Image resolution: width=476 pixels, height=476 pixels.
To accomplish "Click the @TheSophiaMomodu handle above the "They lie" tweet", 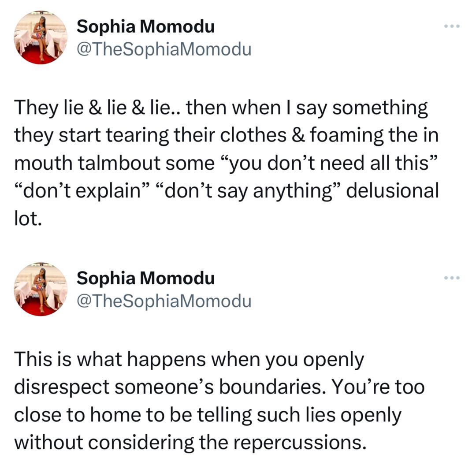I will [164, 49].
